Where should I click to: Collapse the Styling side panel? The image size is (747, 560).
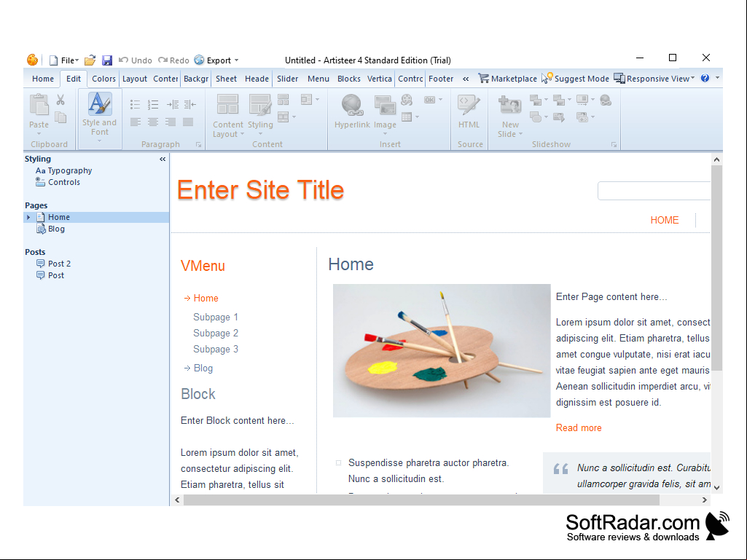click(x=163, y=159)
